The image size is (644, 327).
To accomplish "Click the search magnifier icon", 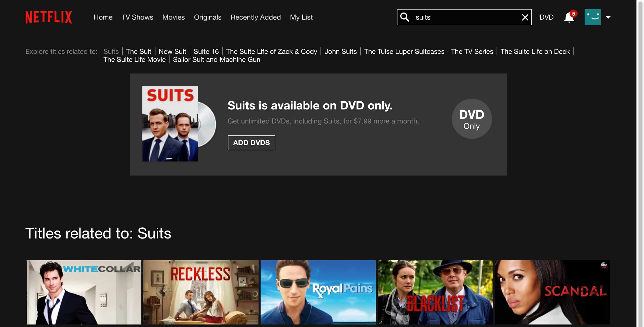I will coord(405,17).
